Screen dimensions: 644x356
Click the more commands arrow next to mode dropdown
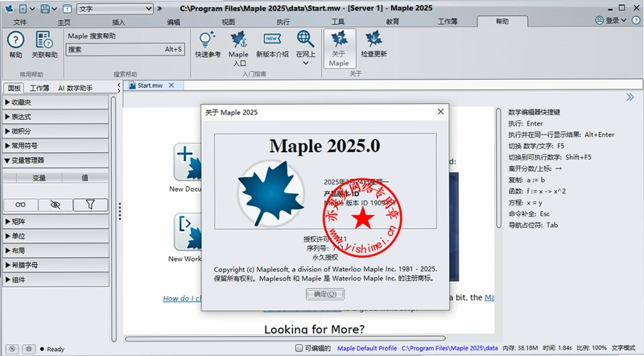pyautogui.click(x=159, y=8)
